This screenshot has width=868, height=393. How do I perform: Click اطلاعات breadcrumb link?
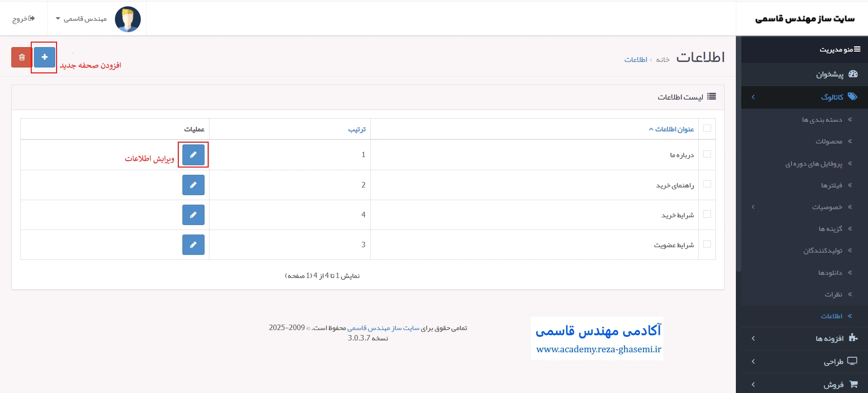(x=636, y=60)
